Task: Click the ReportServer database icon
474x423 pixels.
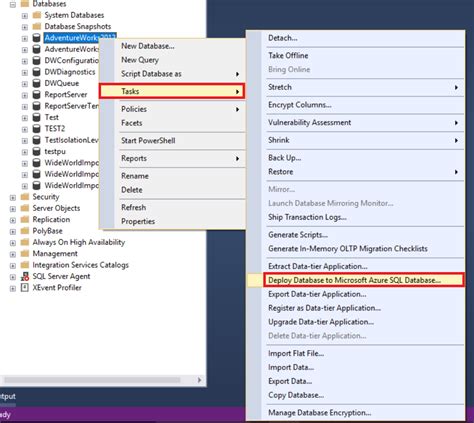Action: pyautogui.click(x=37, y=95)
